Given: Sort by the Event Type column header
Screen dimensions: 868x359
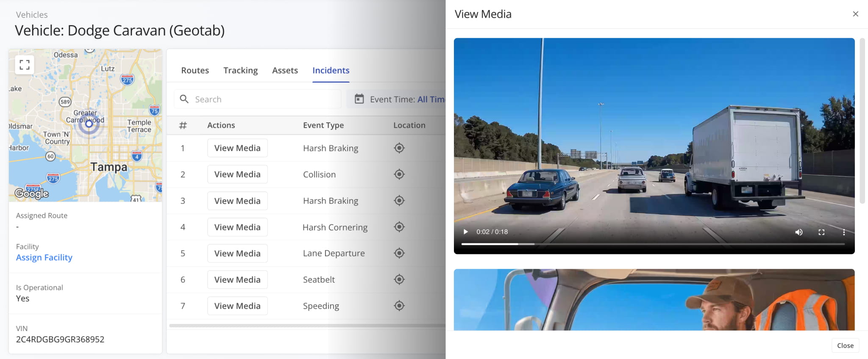Looking at the screenshot, I should [323, 125].
